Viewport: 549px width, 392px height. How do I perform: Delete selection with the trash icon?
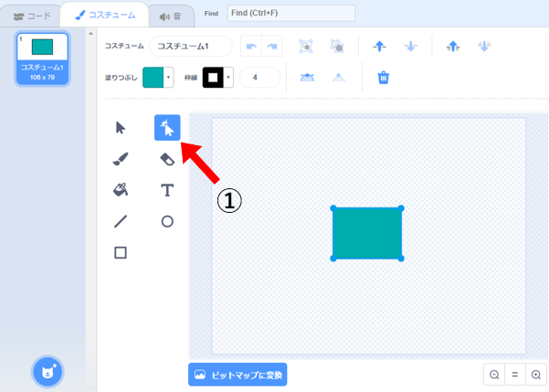coord(384,78)
